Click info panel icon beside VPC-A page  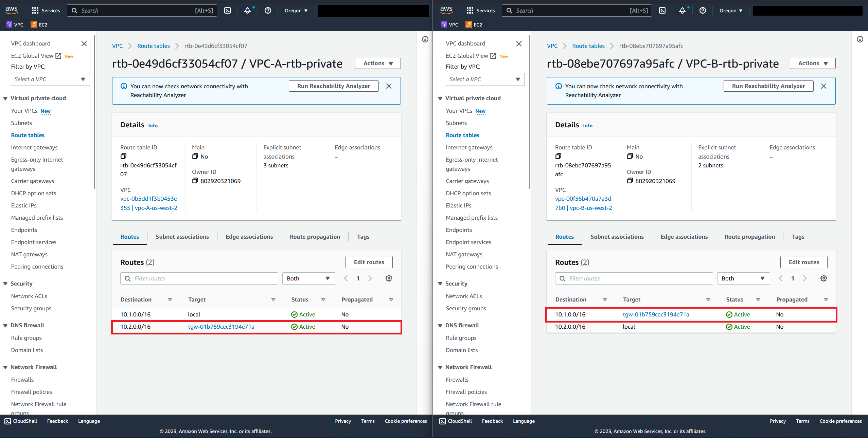tap(425, 39)
